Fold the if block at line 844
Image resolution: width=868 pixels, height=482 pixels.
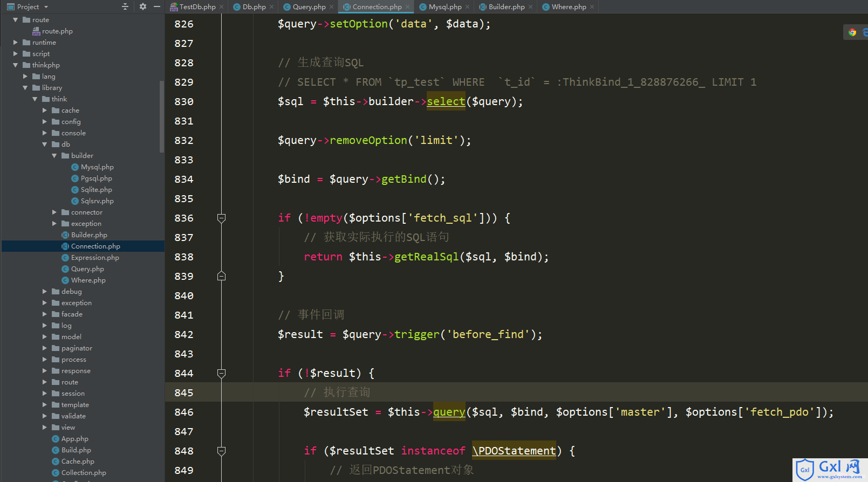(x=221, y=373)
